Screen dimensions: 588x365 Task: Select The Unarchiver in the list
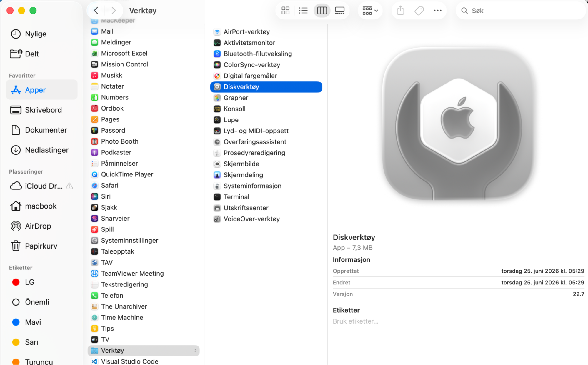(144, 306)
